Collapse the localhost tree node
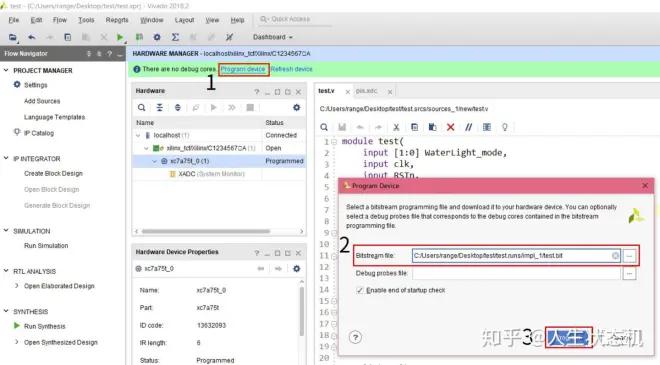Viewport: 660px width, 365px height. (x=138, y=135)
